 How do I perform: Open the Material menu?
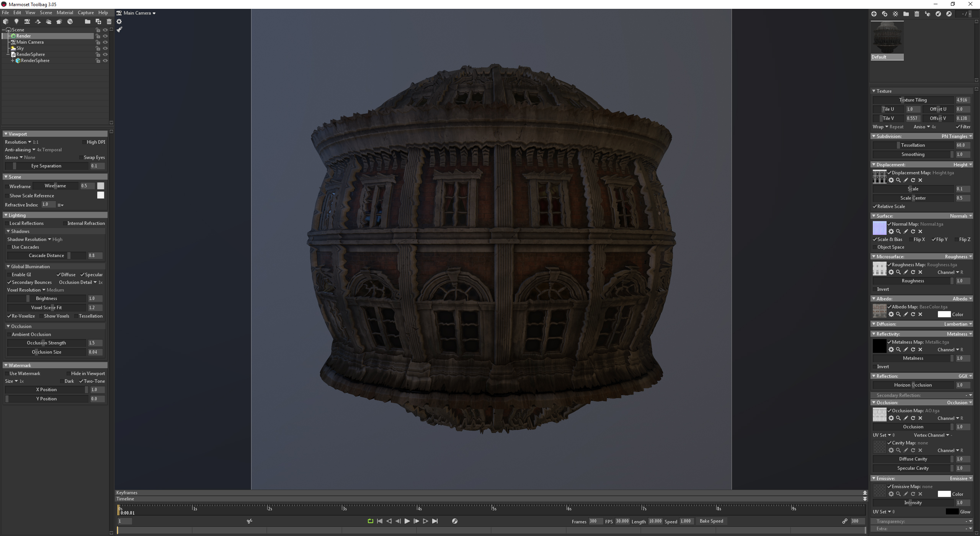(x=65, y=13)
